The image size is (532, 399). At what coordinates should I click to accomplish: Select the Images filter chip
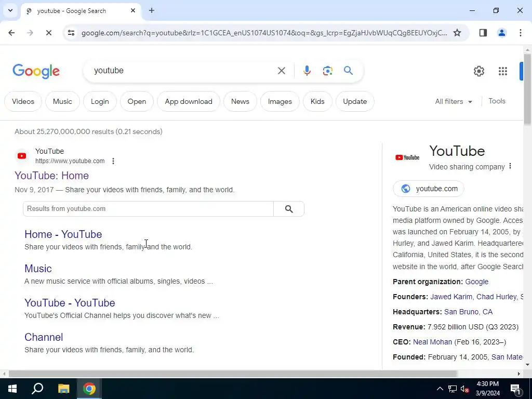coord(280,101)
